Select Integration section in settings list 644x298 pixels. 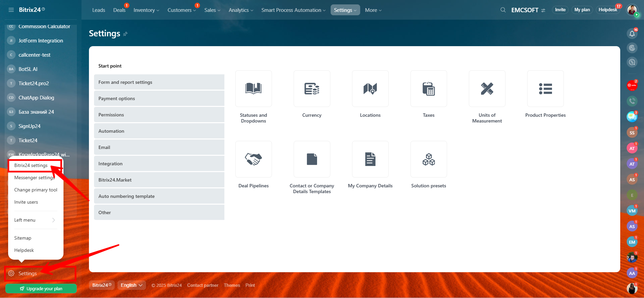coord(159,164)
